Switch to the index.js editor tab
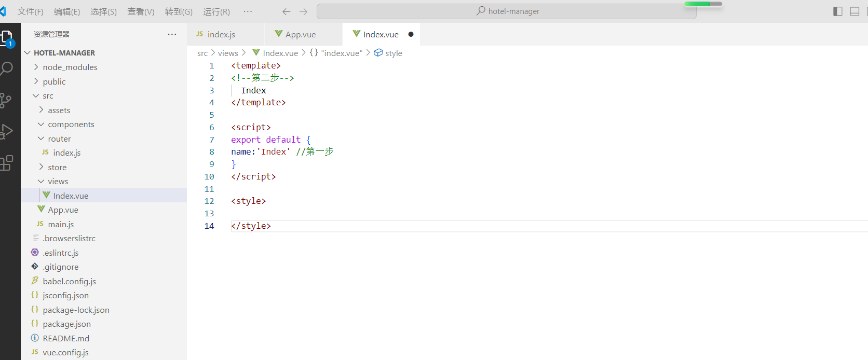 point(226,34)
